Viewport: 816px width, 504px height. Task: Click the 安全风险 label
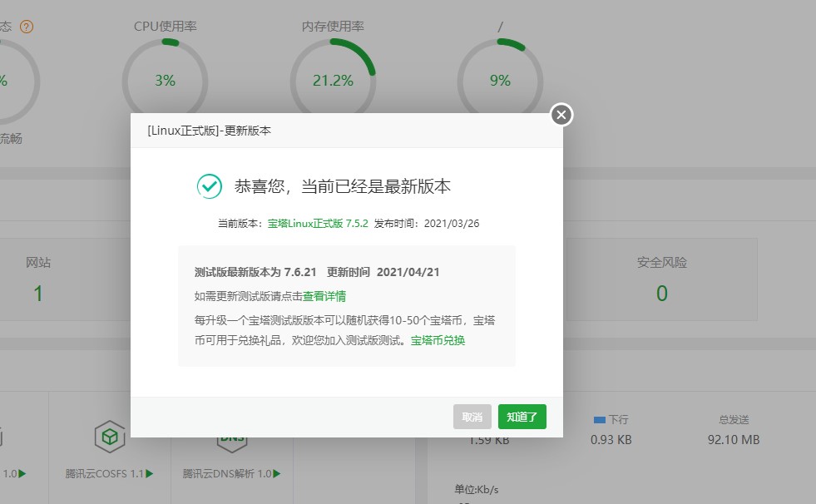point(662,262)
